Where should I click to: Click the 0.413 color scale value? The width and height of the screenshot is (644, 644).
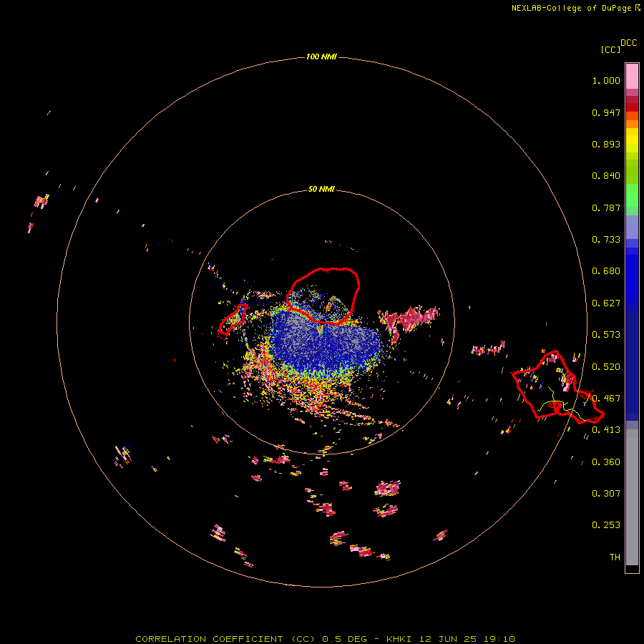pos(606,430)
